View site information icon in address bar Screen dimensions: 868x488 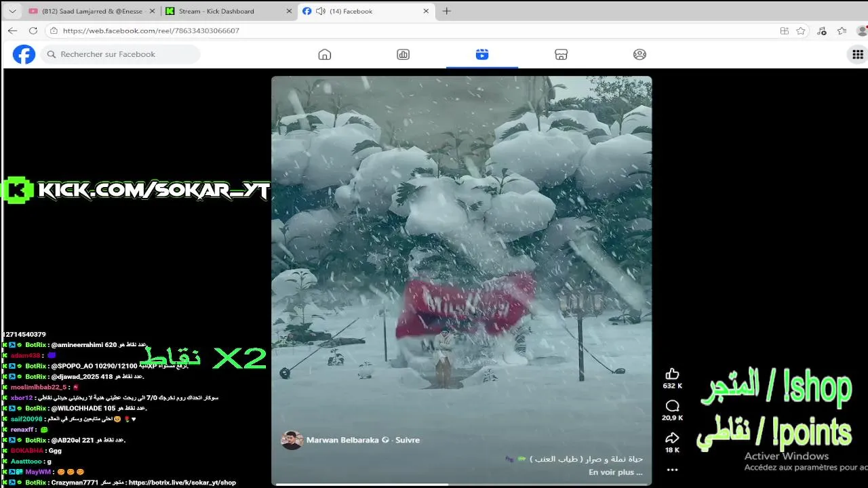tap(54, 30)
